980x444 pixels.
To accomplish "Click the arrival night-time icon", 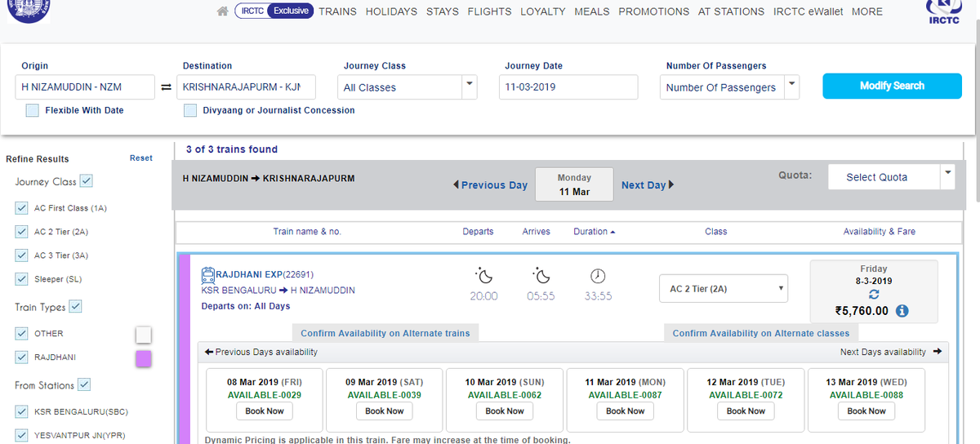I will coord(541,276).
